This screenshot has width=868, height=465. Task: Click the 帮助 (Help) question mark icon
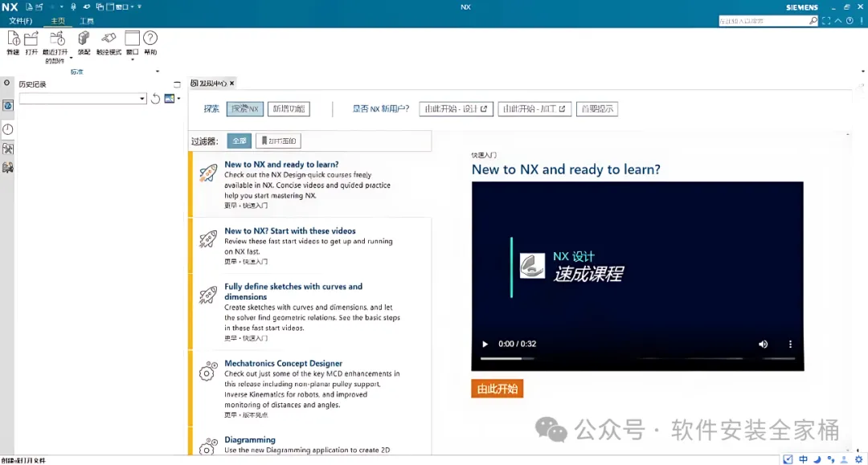pos(150,39)
